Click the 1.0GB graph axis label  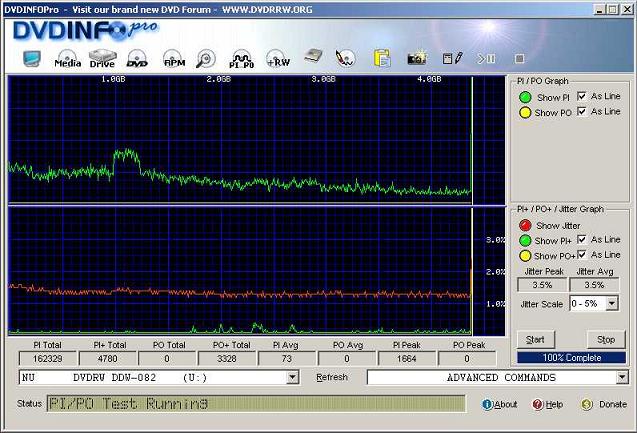click(x=113, y=79)
